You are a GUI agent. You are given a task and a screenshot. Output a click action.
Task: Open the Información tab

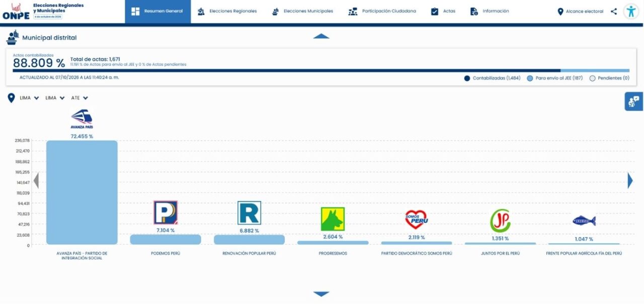pyautogui.click(x=490, y=11)
